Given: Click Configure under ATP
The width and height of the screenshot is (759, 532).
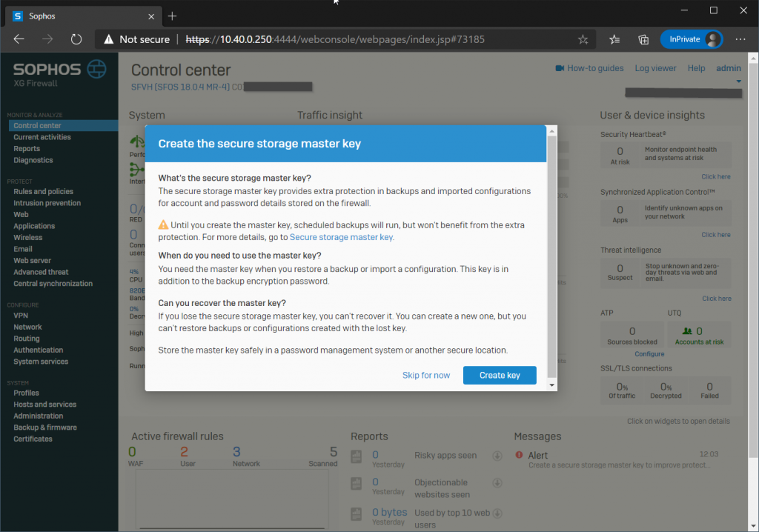Looking at the screenshot, I should [x=649, y=354].
